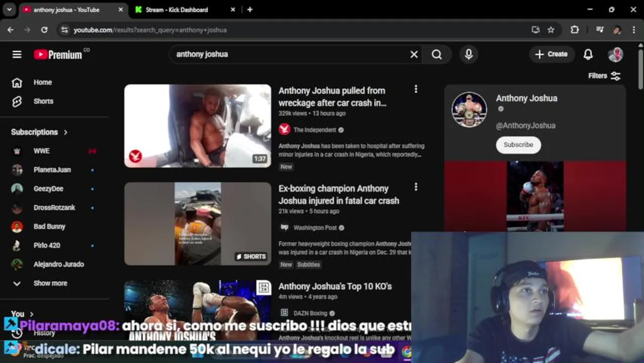Select the anthony joshua - YouTube tab
Image resolution: width=644 pixels, height=363 pixels.
[x=67, y=10]
